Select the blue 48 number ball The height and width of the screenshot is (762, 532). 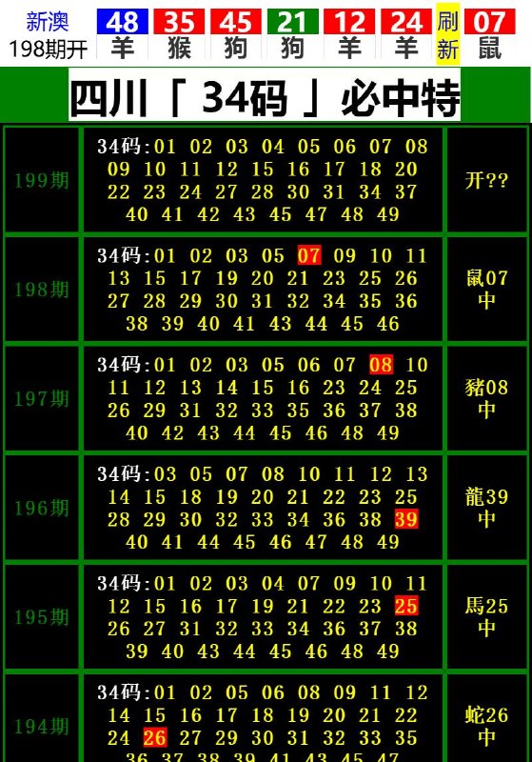(x=123, y=22)
